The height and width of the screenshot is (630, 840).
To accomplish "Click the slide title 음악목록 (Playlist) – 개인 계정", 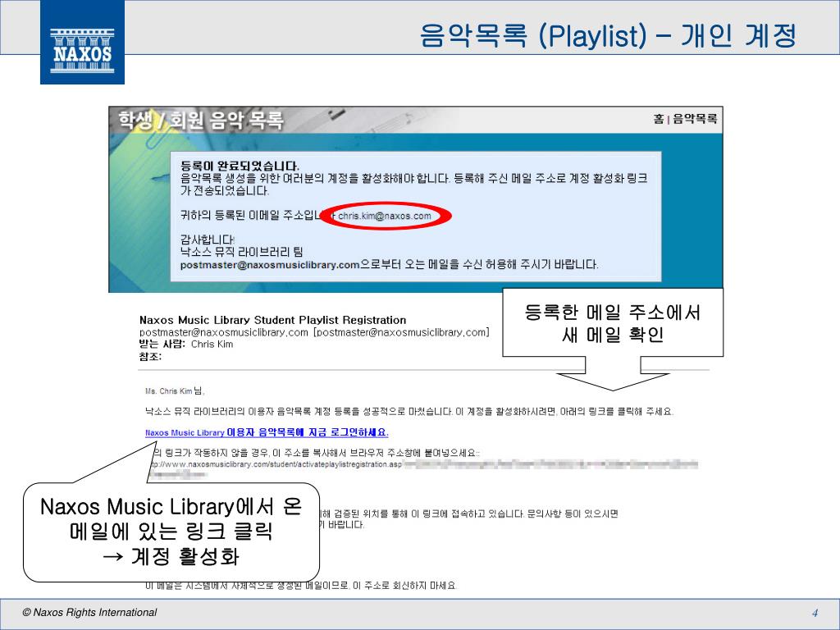I will click(x=608, y=35).
